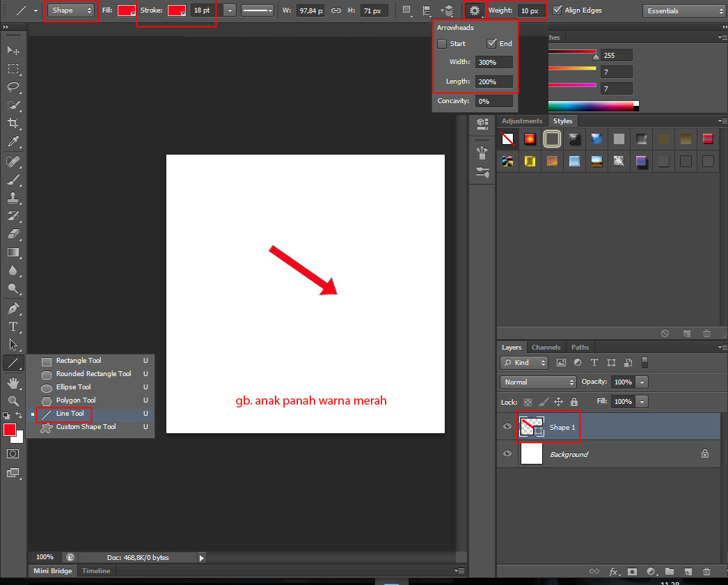The height and width of the screenshot is (585, 728).
Task: Select the Eyedropper tool
Action: [13, 142]
